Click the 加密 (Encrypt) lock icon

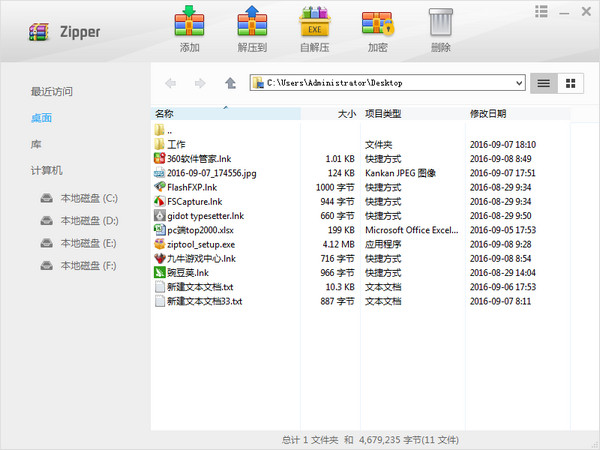[378, 24]
